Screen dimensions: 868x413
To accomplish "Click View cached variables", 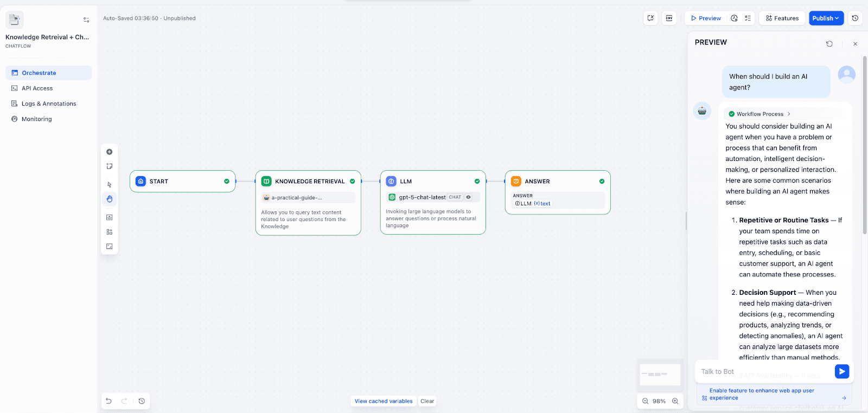I will click(384, 401).
